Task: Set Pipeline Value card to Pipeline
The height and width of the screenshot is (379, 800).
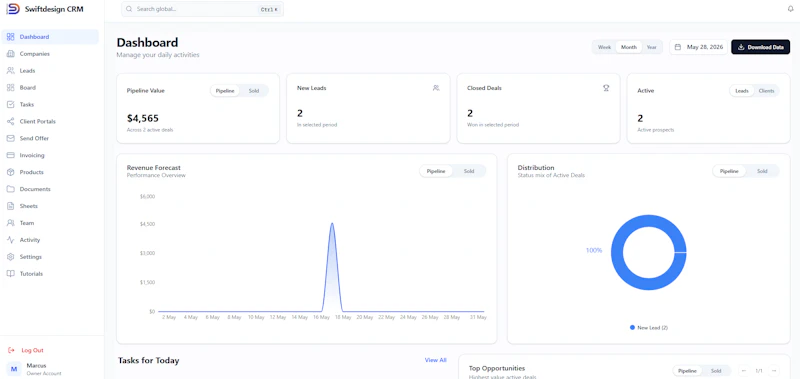Action: (x=225, y=91)
